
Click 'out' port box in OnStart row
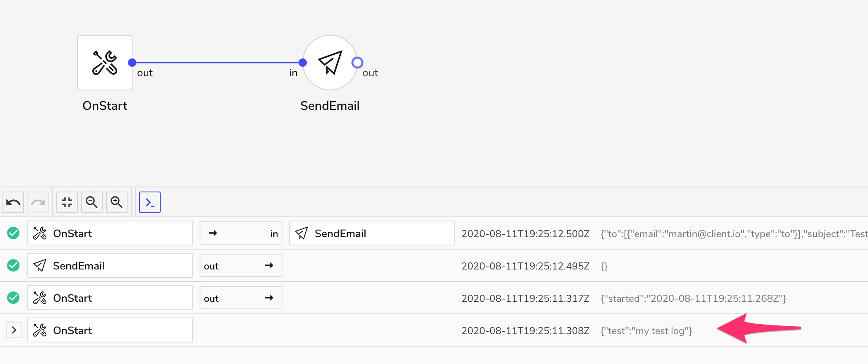click(241, 298)
